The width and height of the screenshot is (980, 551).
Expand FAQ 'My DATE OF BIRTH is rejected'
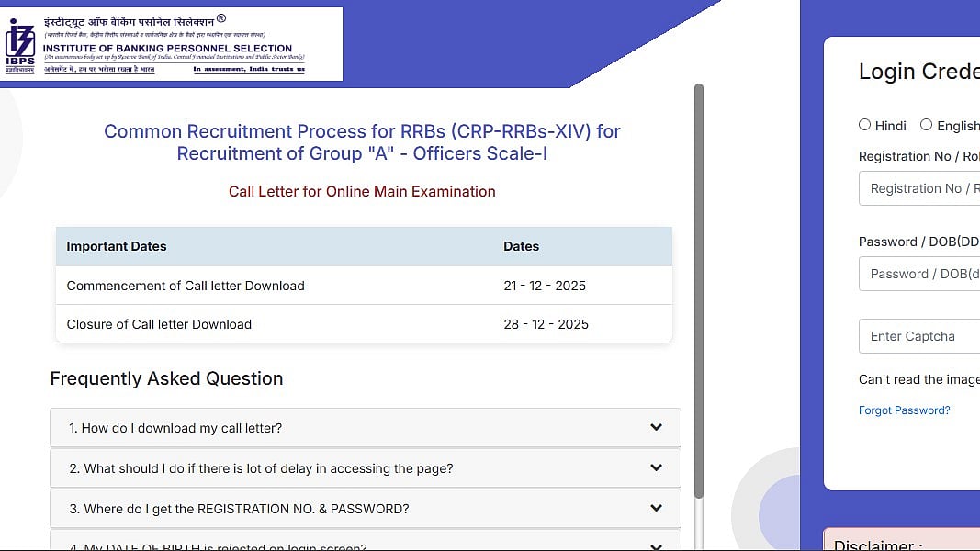pyautogui.click(x=364, y=544)
